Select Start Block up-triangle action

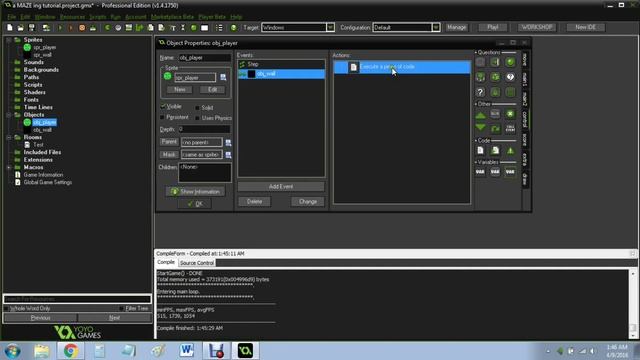point(480,115)
